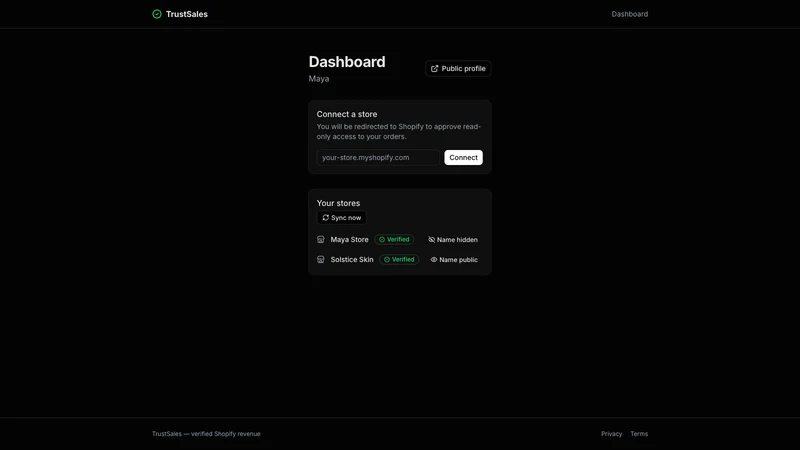Image resolution: width=800 pixels, height=450 pixels.
Task: Click the Dashboard page heading
Action: point(347,62)
